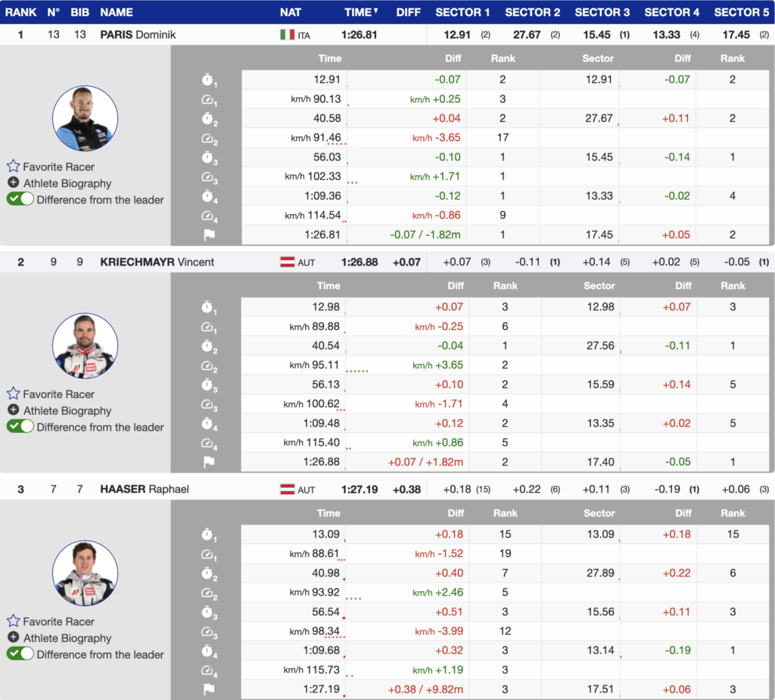Switch off Difference from the leader for Haaser
Viewport: 775px width, 700px height.
coord(20,654)
